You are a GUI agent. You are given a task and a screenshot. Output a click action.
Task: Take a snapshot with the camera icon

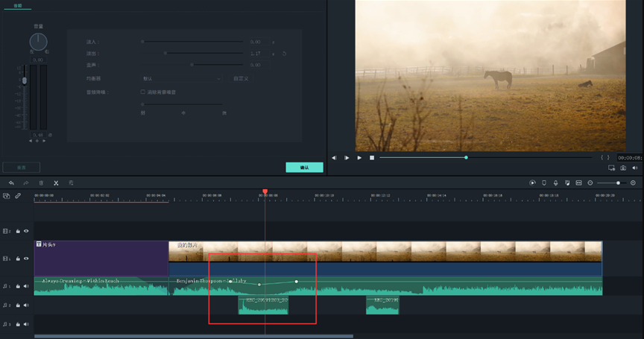point(623,168)
